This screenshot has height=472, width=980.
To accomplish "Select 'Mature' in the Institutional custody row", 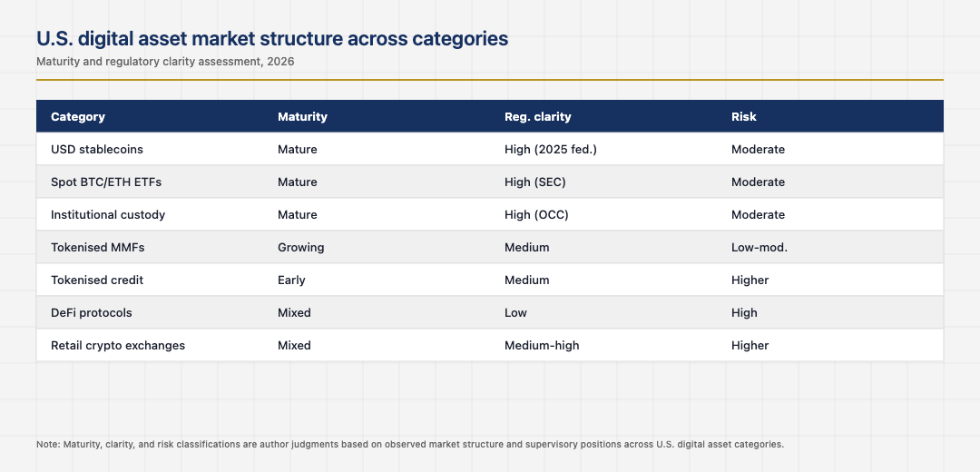I will point(297,214).
